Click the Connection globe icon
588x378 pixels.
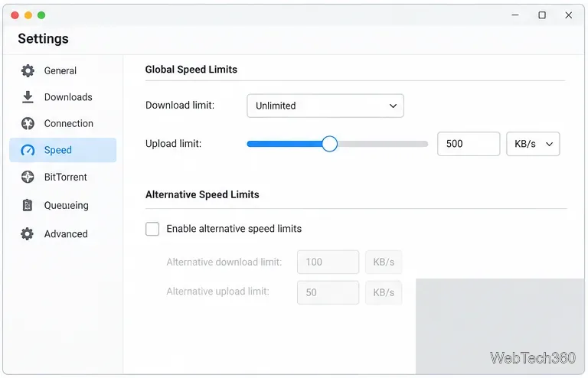pos(28,123)
